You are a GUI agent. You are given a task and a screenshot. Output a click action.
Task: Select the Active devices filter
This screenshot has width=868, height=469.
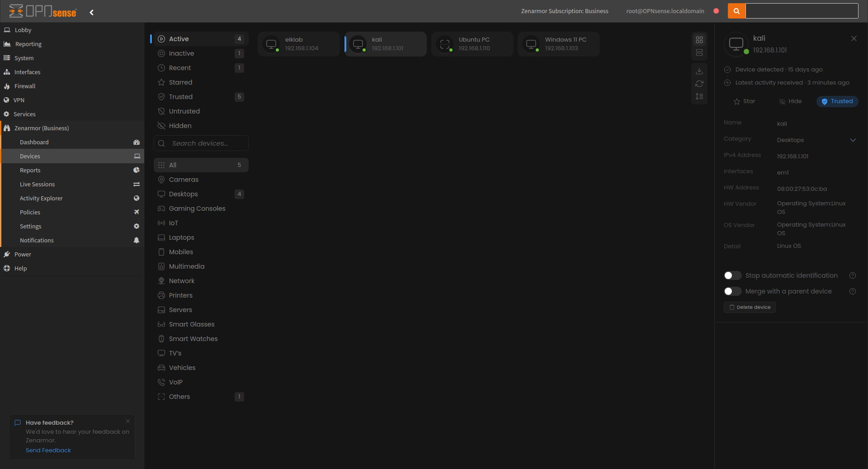[x=201, y=39]
